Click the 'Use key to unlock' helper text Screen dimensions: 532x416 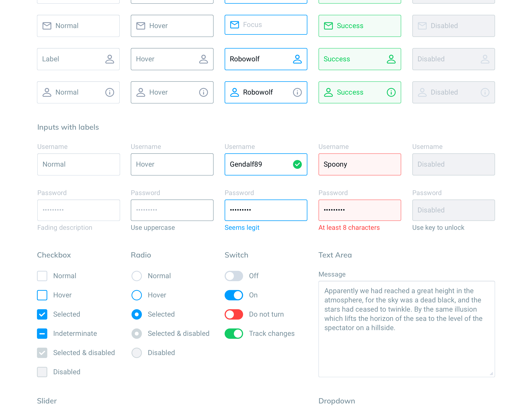[x=438, y=228]
